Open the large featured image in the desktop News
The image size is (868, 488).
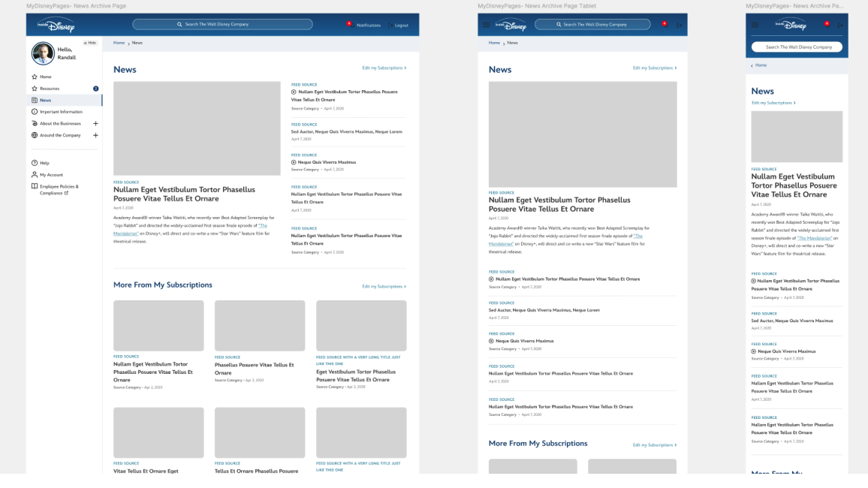point(197,128)
